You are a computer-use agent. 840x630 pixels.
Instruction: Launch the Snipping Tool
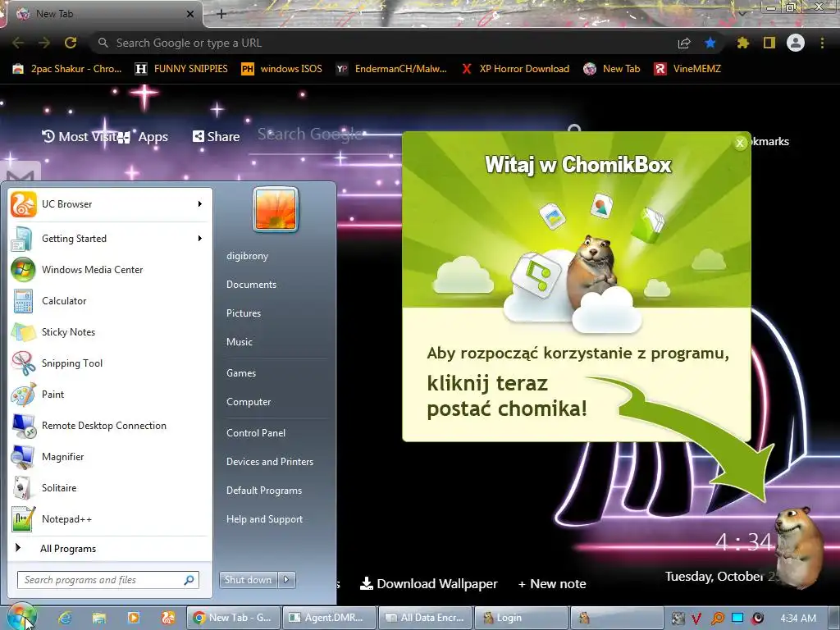(109, 363)
